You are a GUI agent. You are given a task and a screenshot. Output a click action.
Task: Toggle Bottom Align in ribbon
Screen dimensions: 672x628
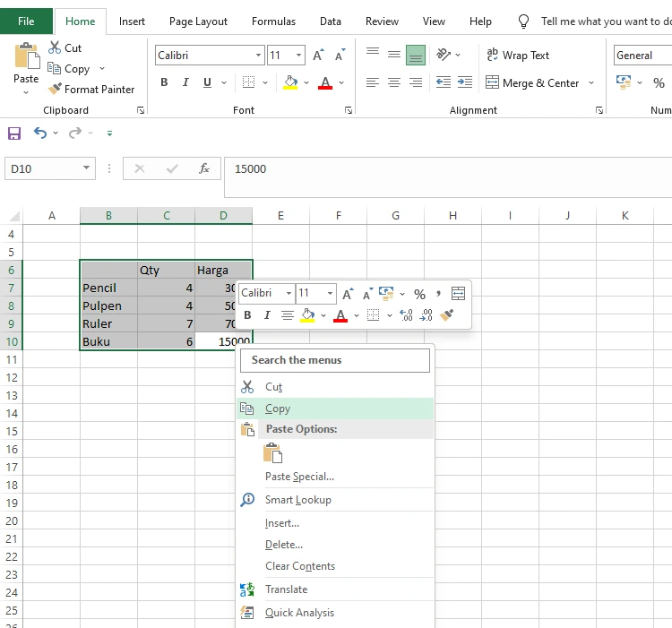[x=416, y=55]
